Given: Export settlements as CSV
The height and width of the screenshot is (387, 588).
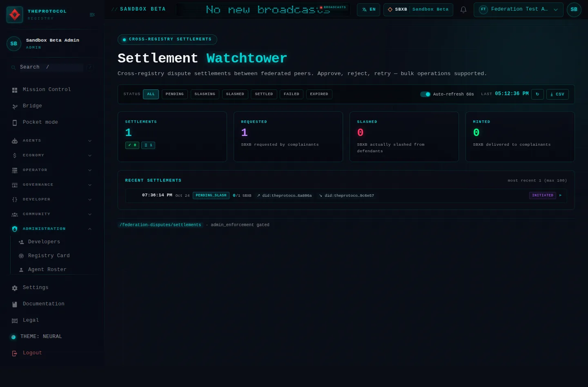Looking at the screenshot, I should [557, 94].
